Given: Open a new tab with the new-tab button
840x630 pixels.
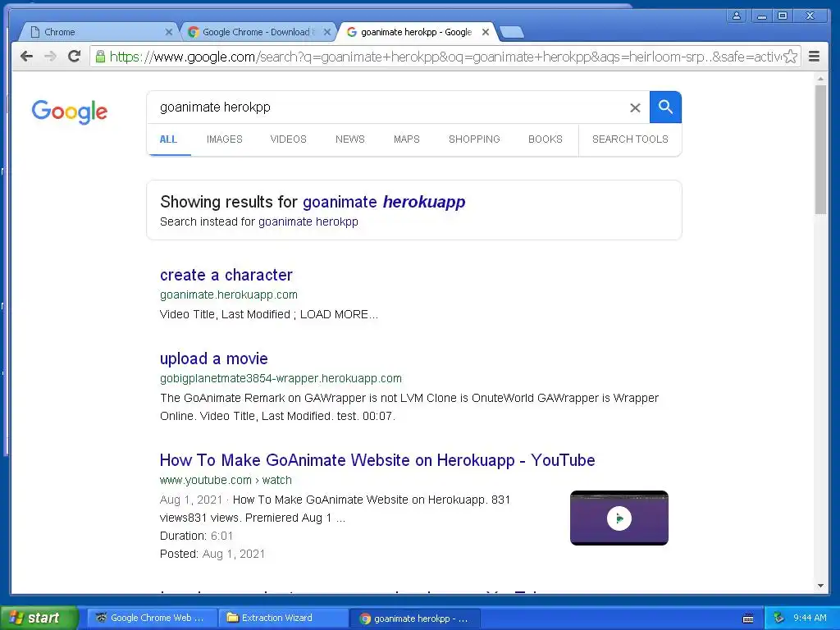Looking at the screenshot, I should tap(512, 33).
